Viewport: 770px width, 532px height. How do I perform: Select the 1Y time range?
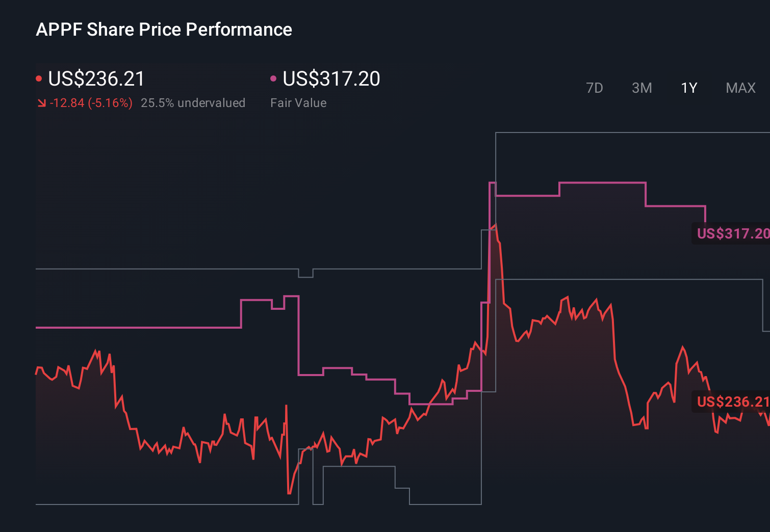tap(689, 88)
